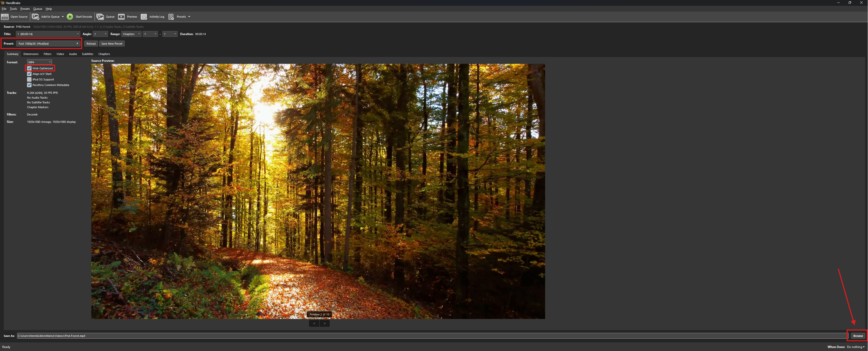Expand the Title selection dropdown

click(48, 34)
